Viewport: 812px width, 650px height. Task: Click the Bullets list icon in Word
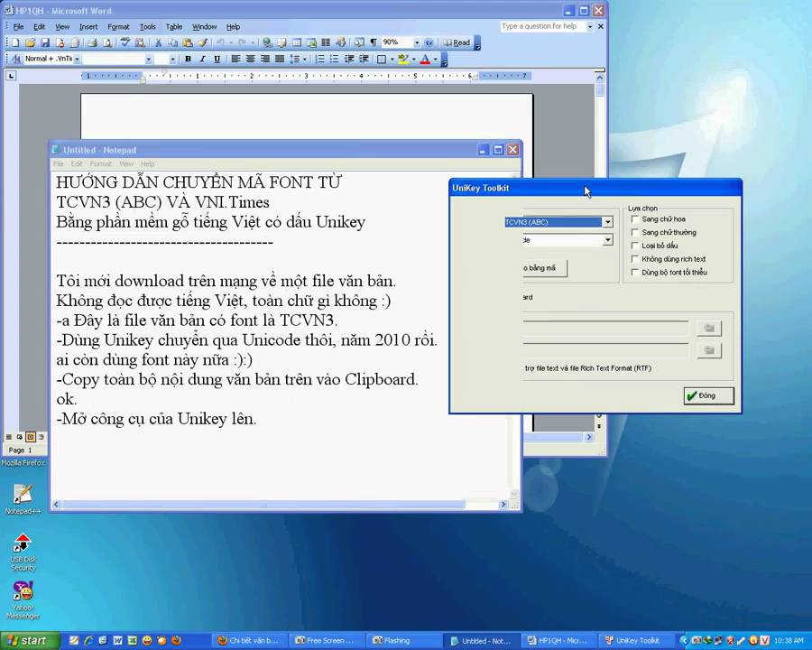[335, 59]
